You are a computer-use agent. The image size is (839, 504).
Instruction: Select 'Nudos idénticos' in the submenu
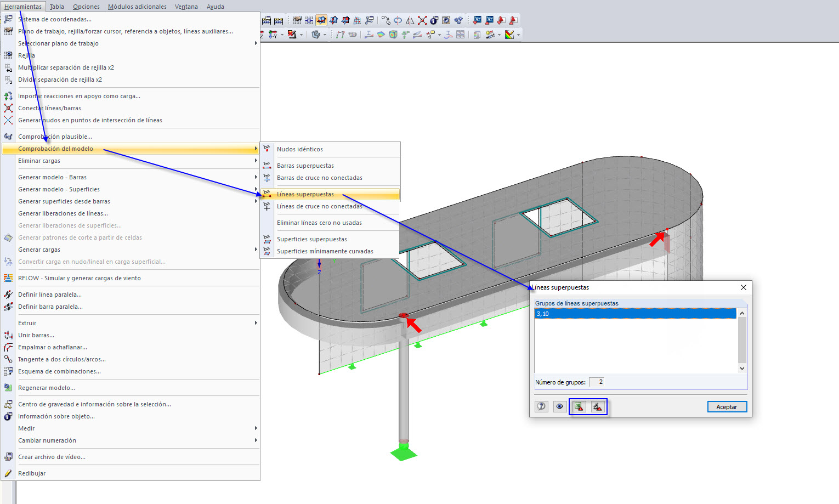pyautogui.click(x=300, y=149)
